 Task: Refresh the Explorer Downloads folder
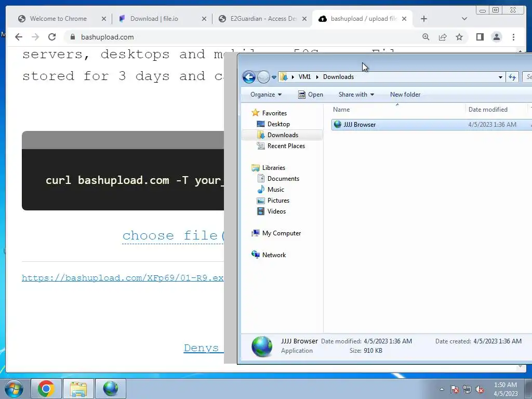click(x=512, y=77)
